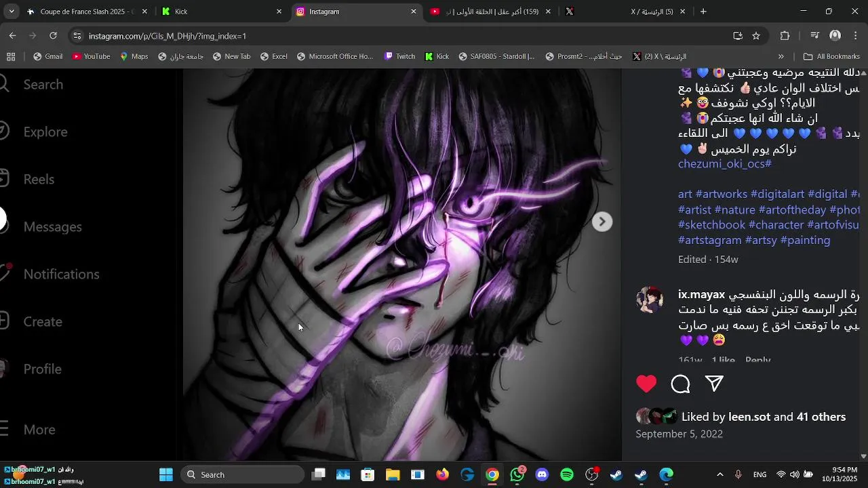Open a new browser tab
Image resolution: width=868 pixels, height=488 pixels.
(x=703, y=12)
